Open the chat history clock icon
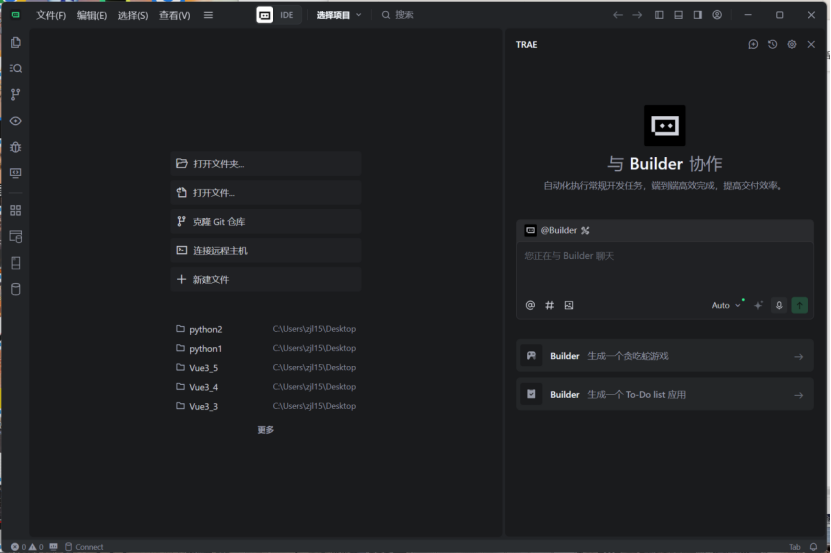The image size is (831, 553). (773, 45)
